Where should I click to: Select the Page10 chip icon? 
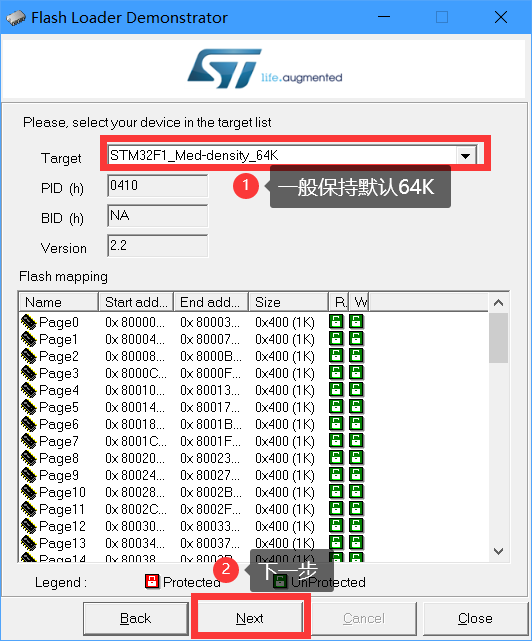(x=29, y=492)
